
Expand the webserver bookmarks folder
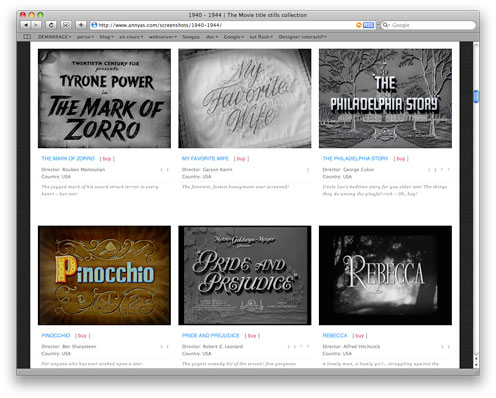pyautogui.click(x=163, y=37)
